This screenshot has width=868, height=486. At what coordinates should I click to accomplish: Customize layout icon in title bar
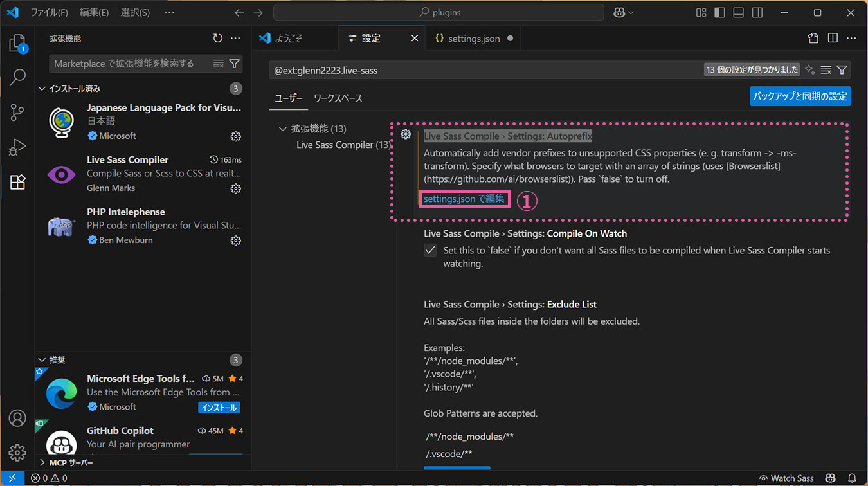click(x=701, y=13)
